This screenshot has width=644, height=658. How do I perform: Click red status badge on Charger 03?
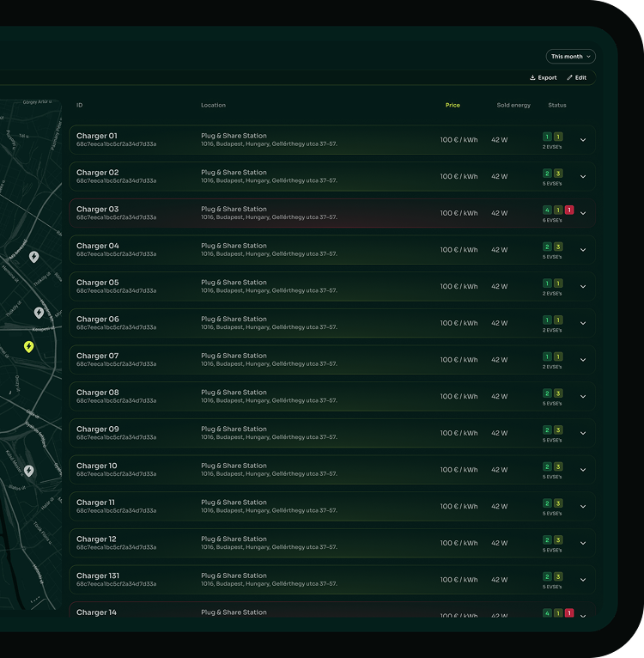[569, 210]
